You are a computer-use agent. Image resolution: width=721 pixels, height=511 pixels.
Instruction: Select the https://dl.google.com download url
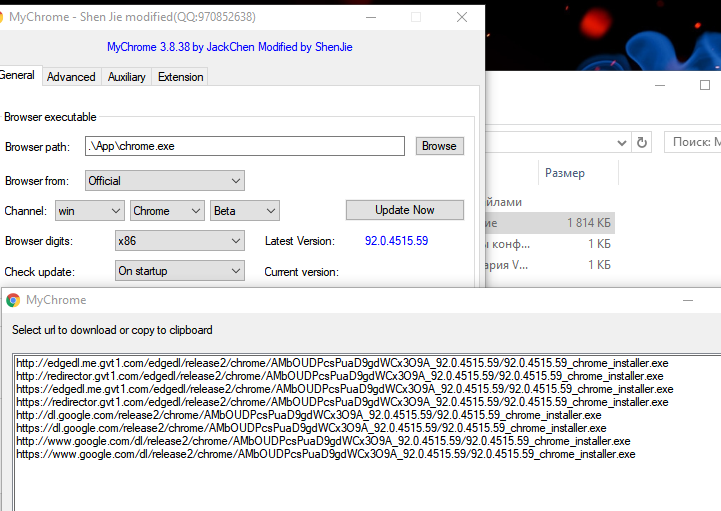(x=311, y=428)
